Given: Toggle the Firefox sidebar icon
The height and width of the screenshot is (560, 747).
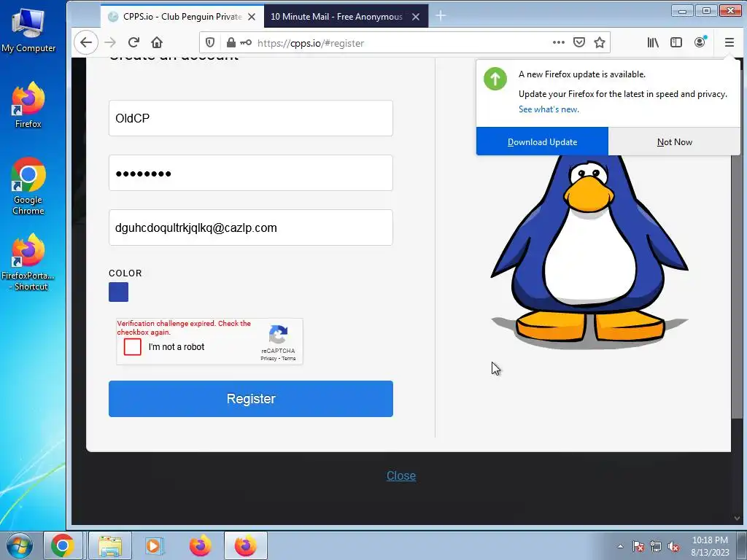Looking at the screenshot, I should [x=676, y=43].
